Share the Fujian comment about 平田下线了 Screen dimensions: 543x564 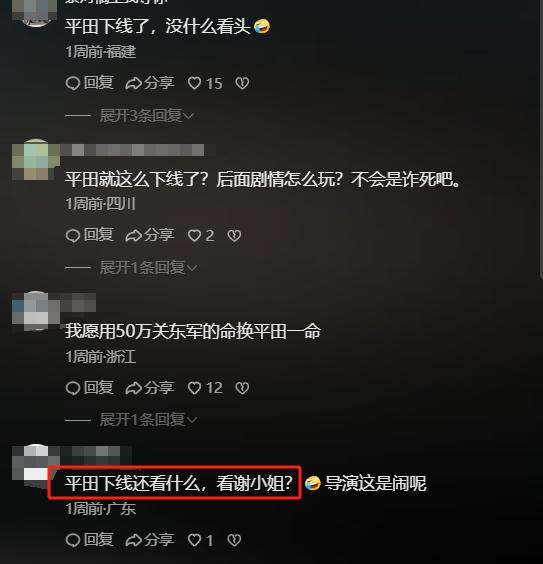150,83
